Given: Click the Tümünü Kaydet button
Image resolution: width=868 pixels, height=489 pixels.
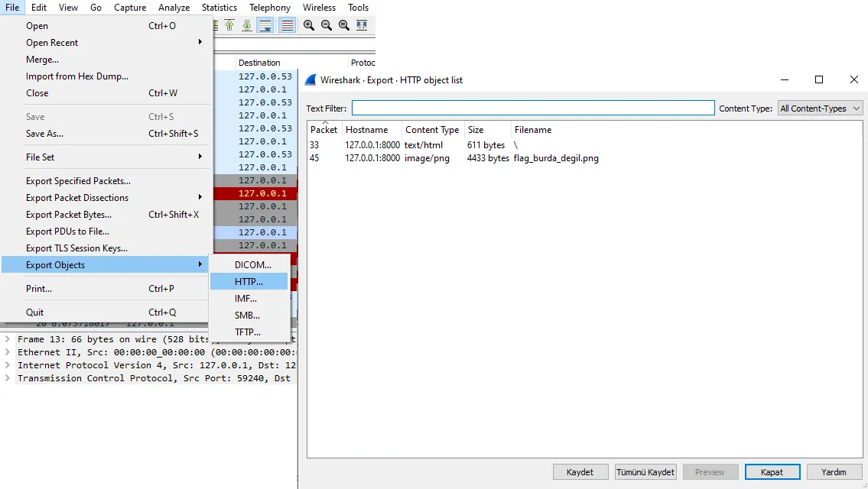Looking at the screenshot, I should (x=645, y=472).
